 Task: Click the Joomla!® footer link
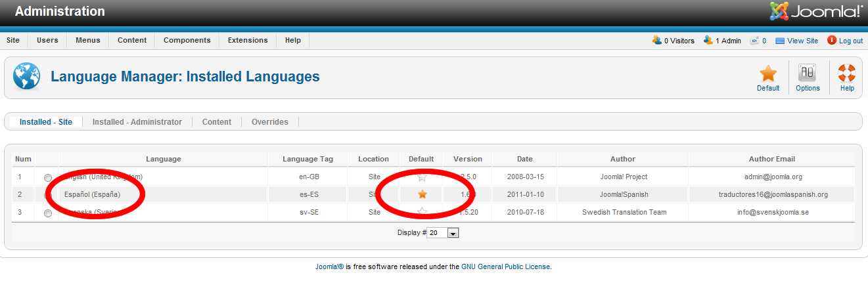[x=330, y=267]
